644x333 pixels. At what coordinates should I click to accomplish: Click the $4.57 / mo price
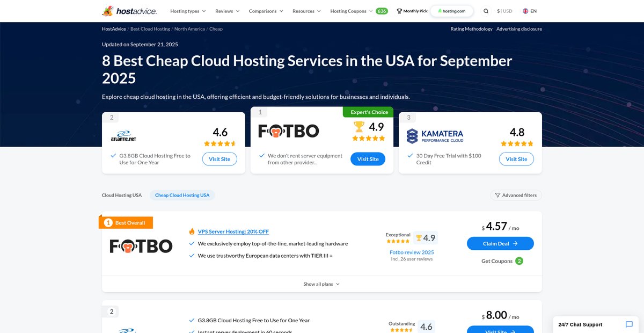point(500,227)
